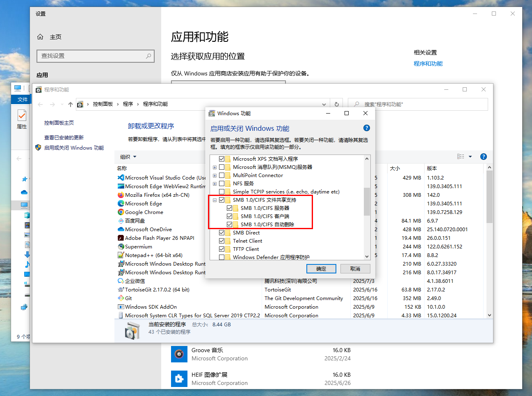Open 控制面板主页 link
This screenshot has width=532, height=396.
coord(59,123)
